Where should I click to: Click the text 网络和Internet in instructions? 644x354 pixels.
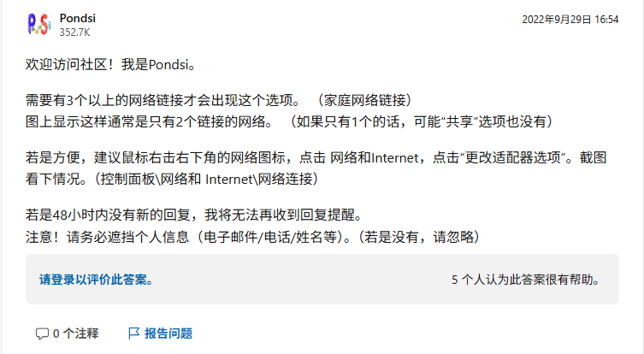point(374,157)
